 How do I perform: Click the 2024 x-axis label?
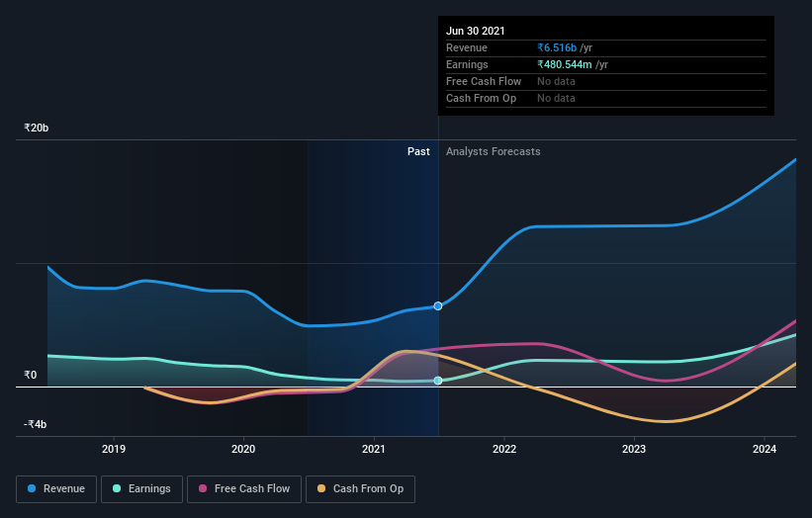point(765,449)
